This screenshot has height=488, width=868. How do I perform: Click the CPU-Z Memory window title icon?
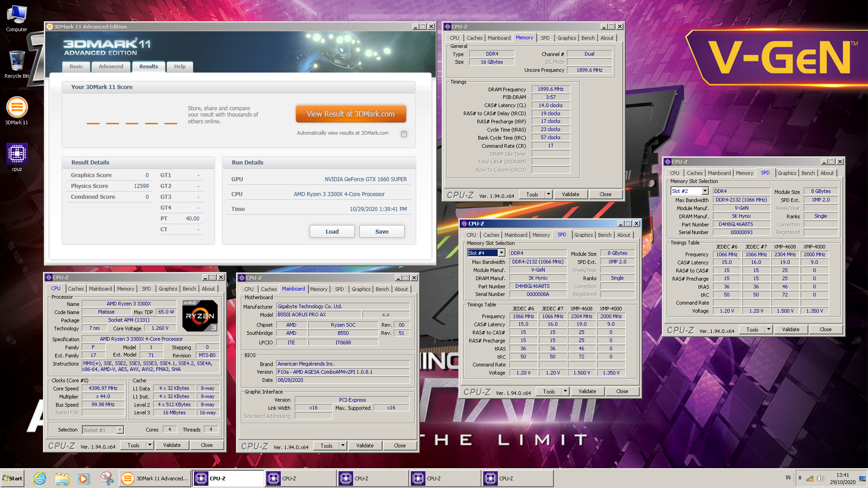tap(448, 27)
